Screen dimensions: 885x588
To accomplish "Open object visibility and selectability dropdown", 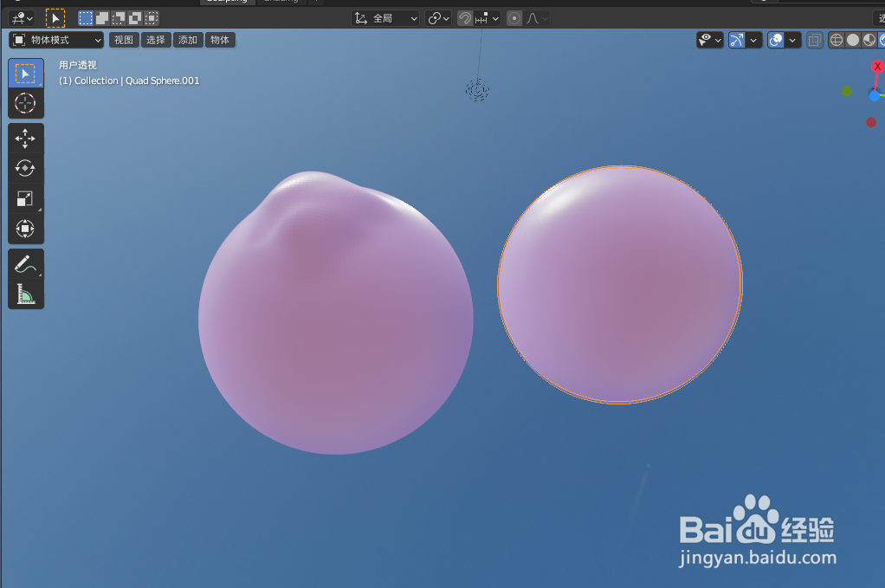I will tap(710, 40).
